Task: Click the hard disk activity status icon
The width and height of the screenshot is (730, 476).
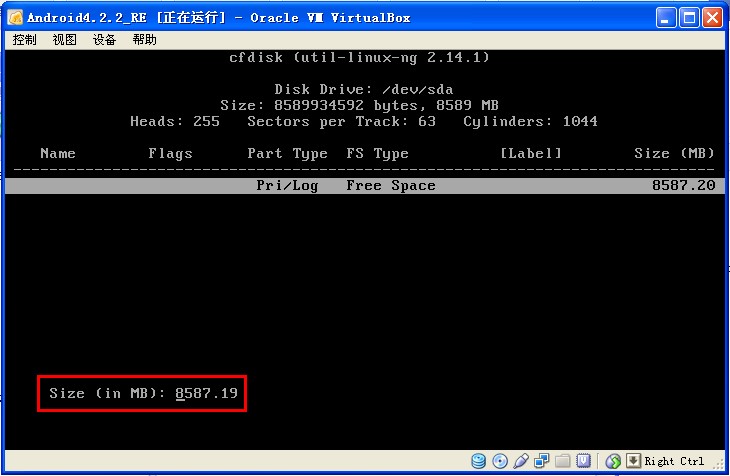Action: pyautogui.click(x=479, y=461)
